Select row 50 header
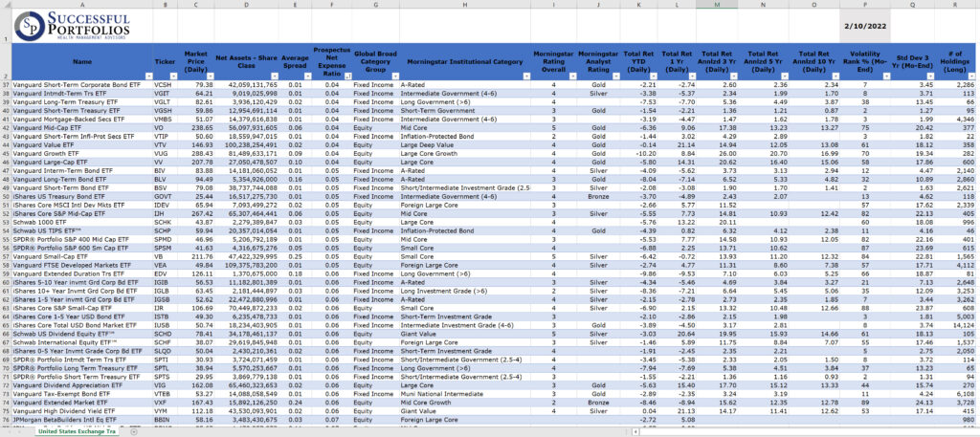This screenshot has width=980, height=437. coord(6,196)
